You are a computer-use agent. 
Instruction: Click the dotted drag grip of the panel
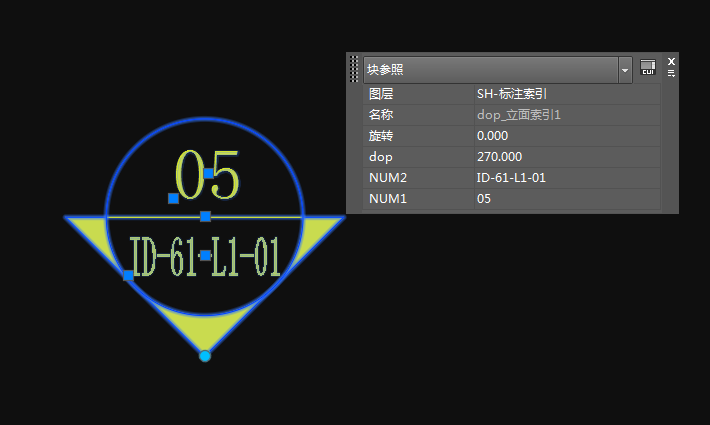[x=354, y=69]
